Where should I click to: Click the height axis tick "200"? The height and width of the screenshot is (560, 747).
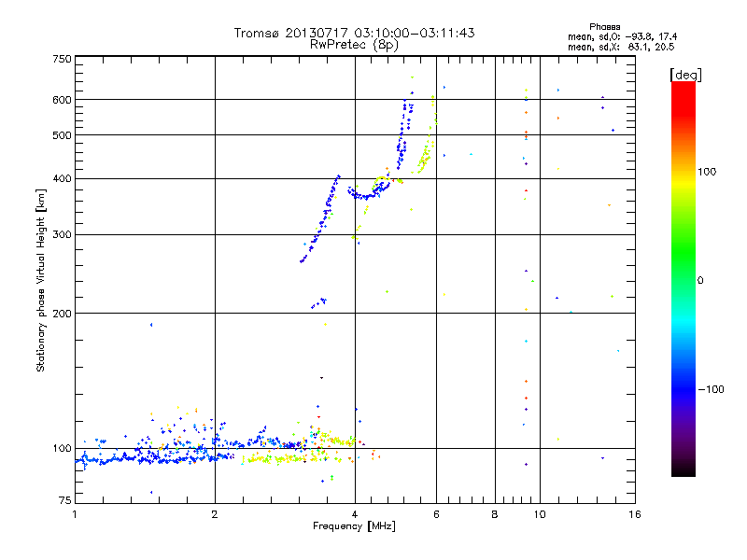coord(63,314)
